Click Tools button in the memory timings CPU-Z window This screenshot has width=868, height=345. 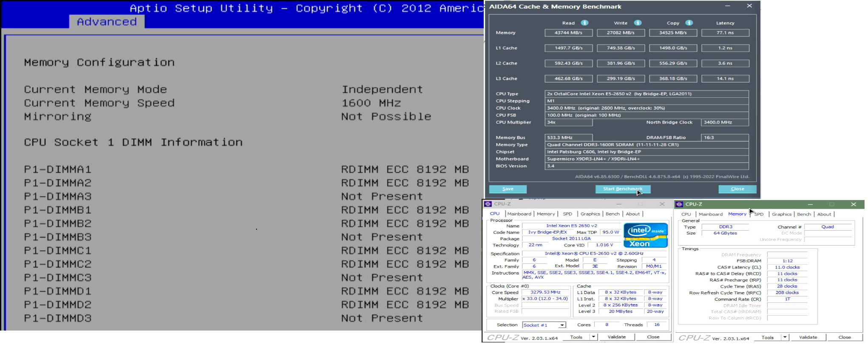click(768, 337)
